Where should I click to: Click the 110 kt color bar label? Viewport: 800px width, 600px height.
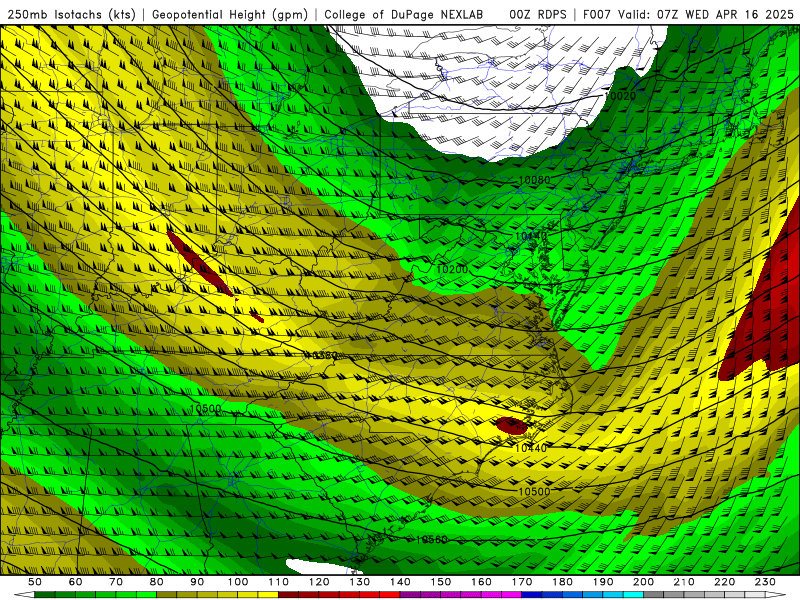pos(279,582)
